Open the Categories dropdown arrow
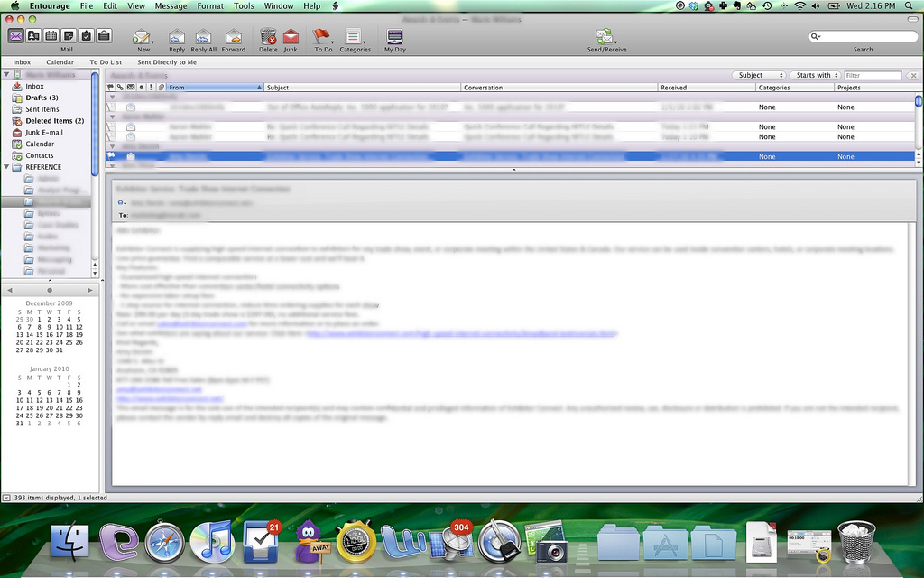This screenshot has width=924, height=578. (x=365, y=42)
